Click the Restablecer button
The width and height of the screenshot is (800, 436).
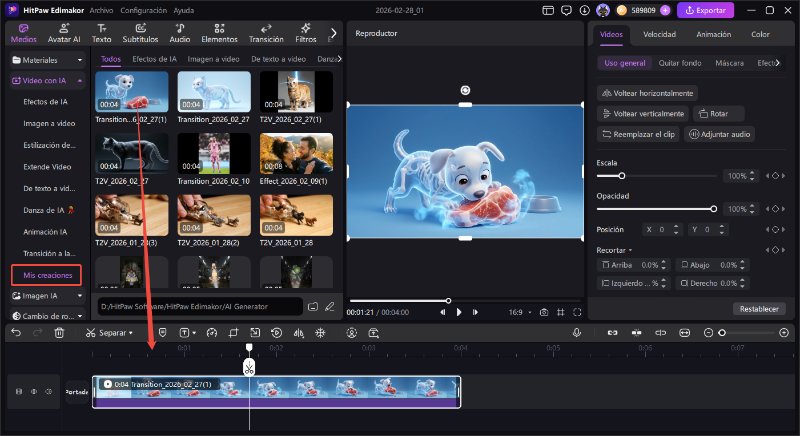point(757,308)
